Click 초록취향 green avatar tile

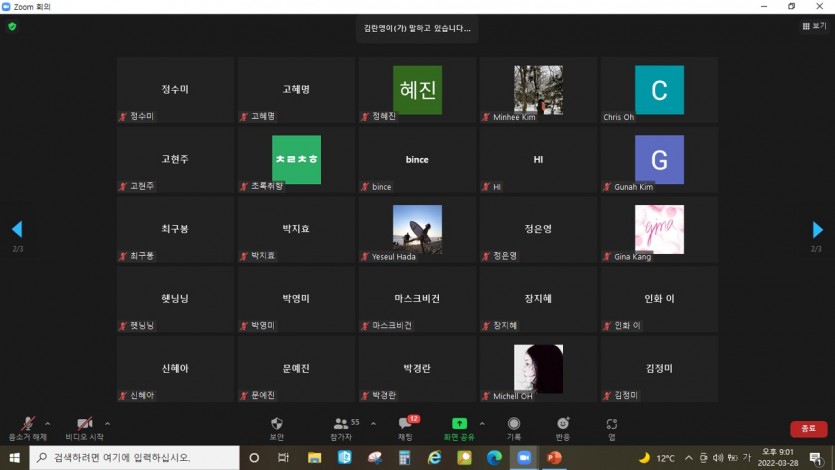297,160
